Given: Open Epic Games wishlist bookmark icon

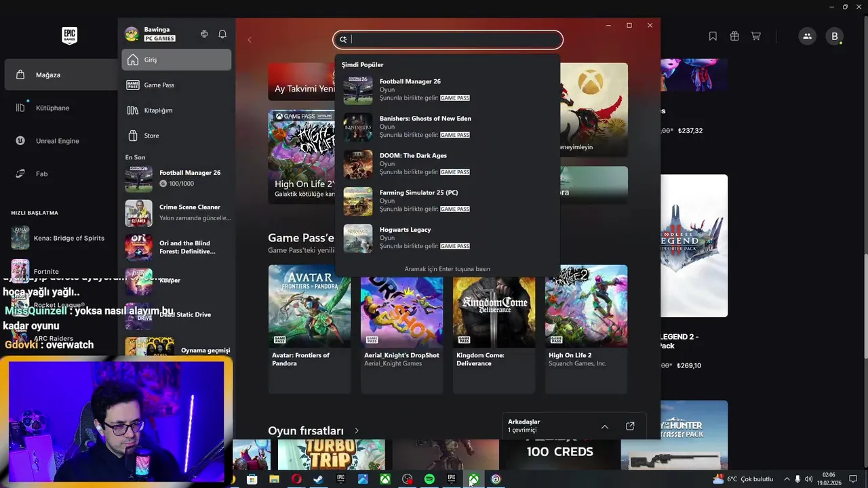Looking at the screenshot, I should coord(713,36).
